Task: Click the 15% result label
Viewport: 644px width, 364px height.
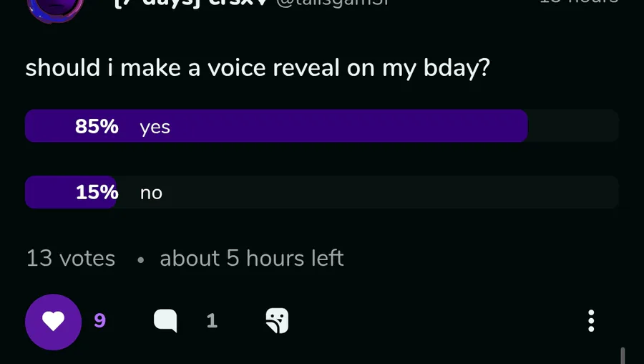Action: pyautogui.click(x=97, y=193)
